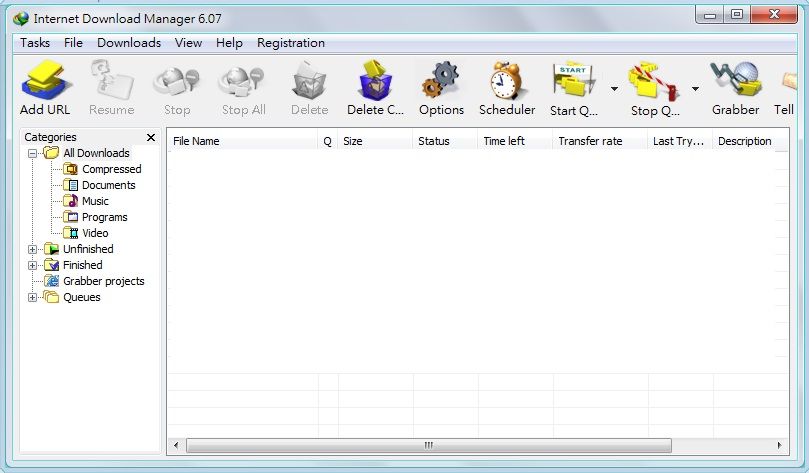Screen dimensions: 809x473
Task: Click the Finished folder icon
Action: 52,265
